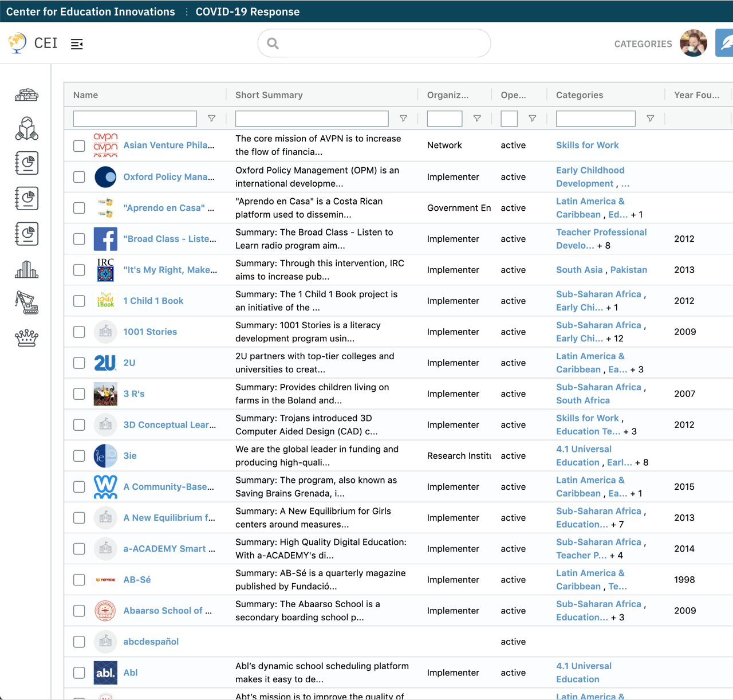The image size is (733, 700).
Task: Check the "Aprendo en Casa" row checkbox
Action: (79, 208)
